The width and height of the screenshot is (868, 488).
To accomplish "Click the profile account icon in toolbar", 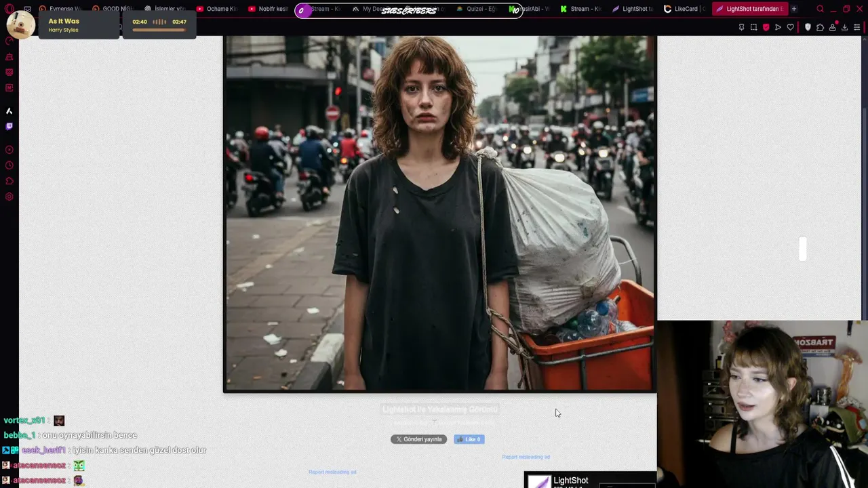I will coord(832,27).
